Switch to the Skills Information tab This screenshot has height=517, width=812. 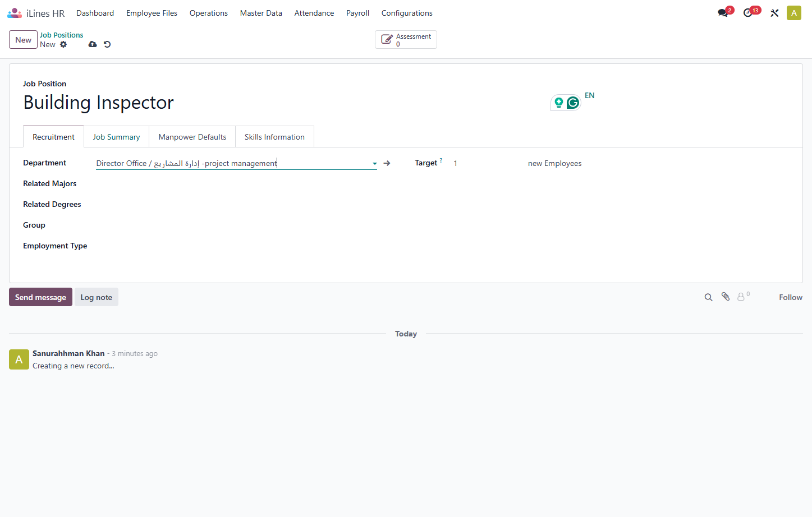click(274, 137)
